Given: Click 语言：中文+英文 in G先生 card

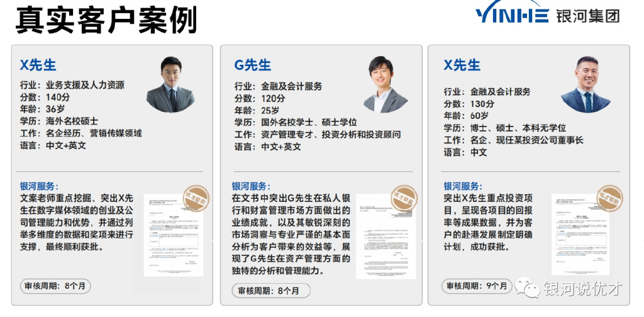Looking at the screenshot, I should [268, 147].
